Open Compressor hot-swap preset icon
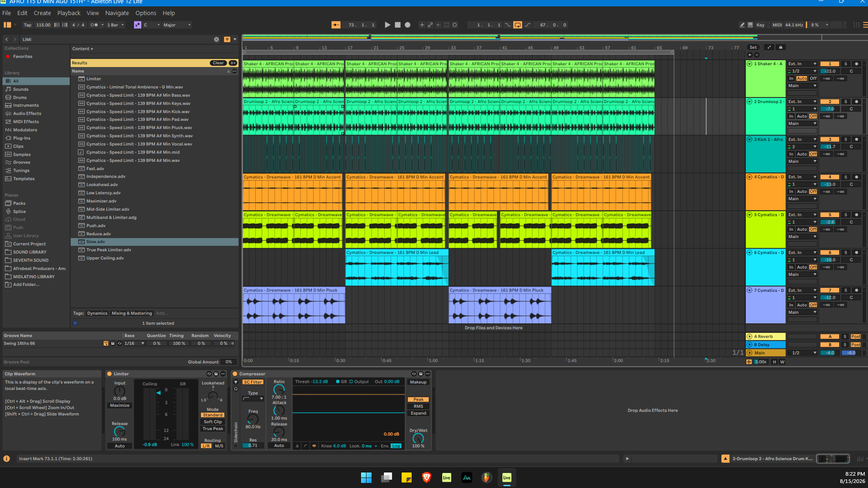Viewport: 868px width, 488px height. click(x=414, y=374)
